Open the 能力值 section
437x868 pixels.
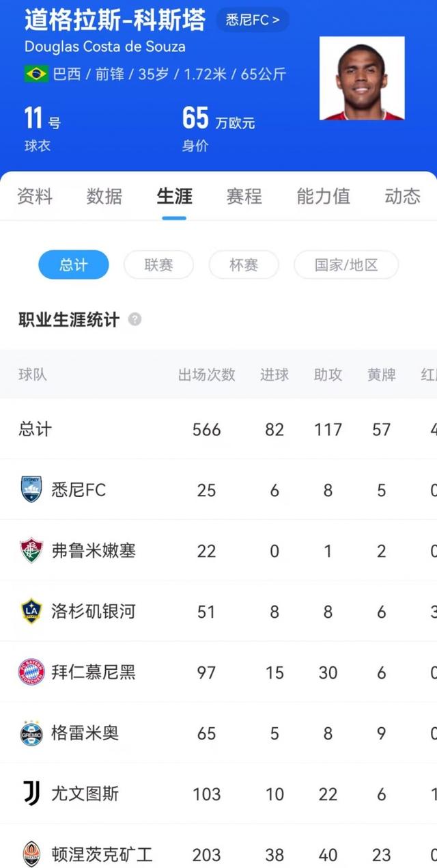coord(323,197)
